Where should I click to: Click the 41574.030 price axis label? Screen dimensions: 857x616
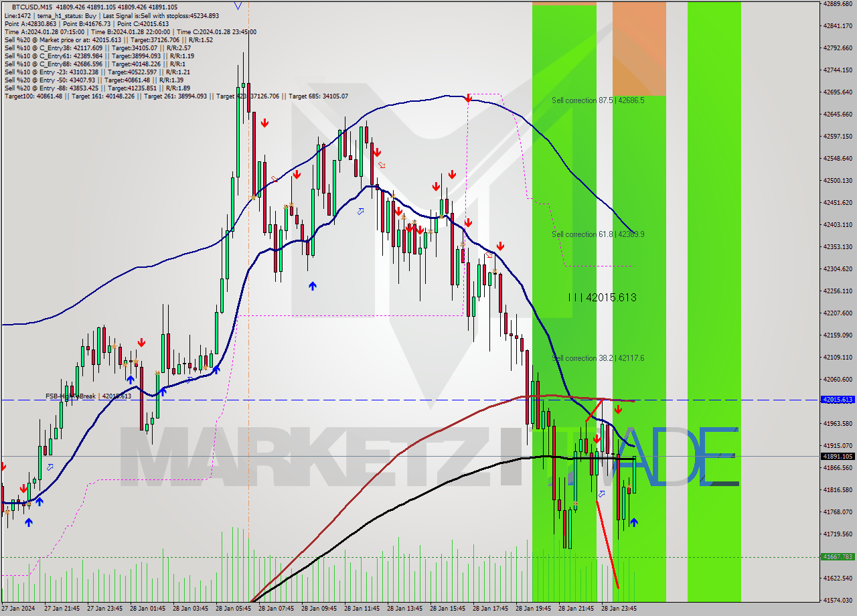pyautogui.click(x=838, y=600)
